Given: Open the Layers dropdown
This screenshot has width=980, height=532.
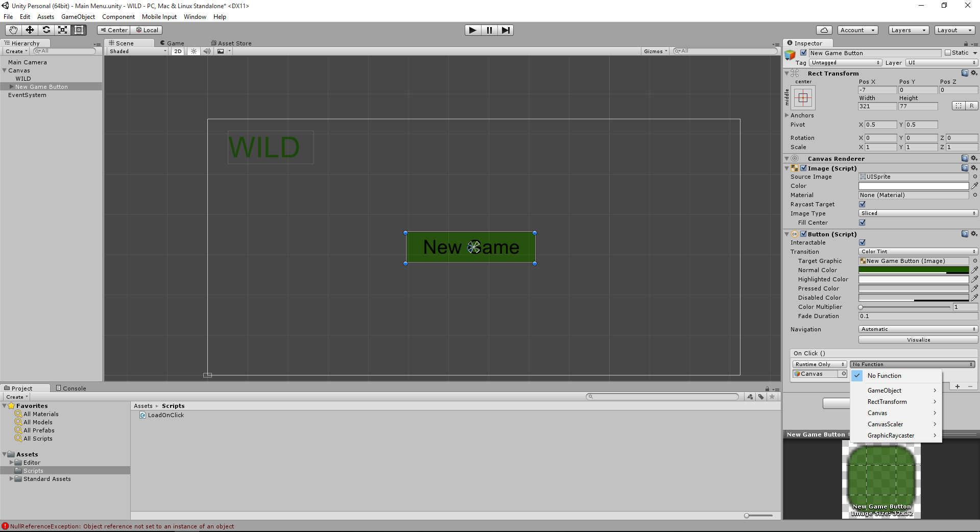Looking at the screenshot, I should 908,30.
